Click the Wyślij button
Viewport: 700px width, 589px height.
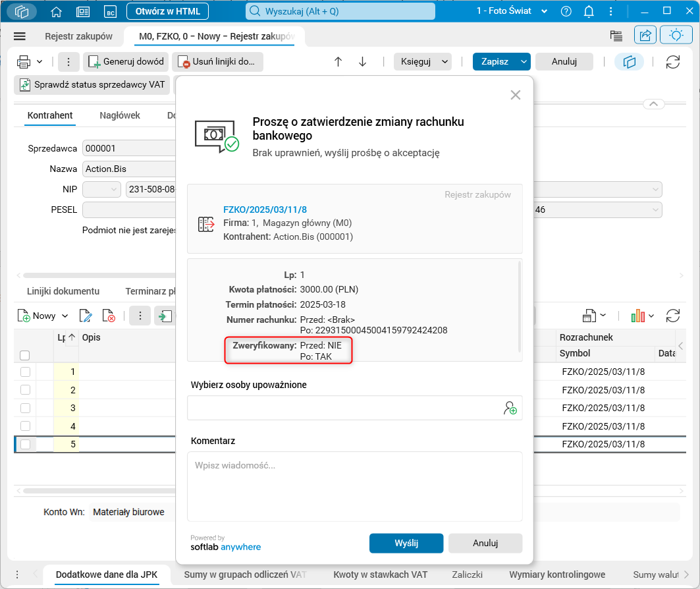(x=406, y=543)
